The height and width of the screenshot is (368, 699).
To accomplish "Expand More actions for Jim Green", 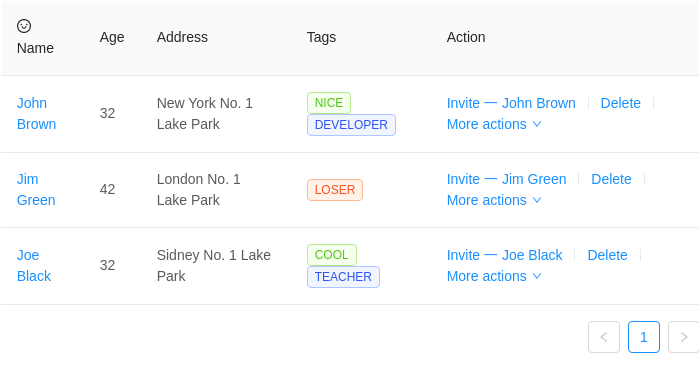I will pyautogui.click(x=494, y=200).
